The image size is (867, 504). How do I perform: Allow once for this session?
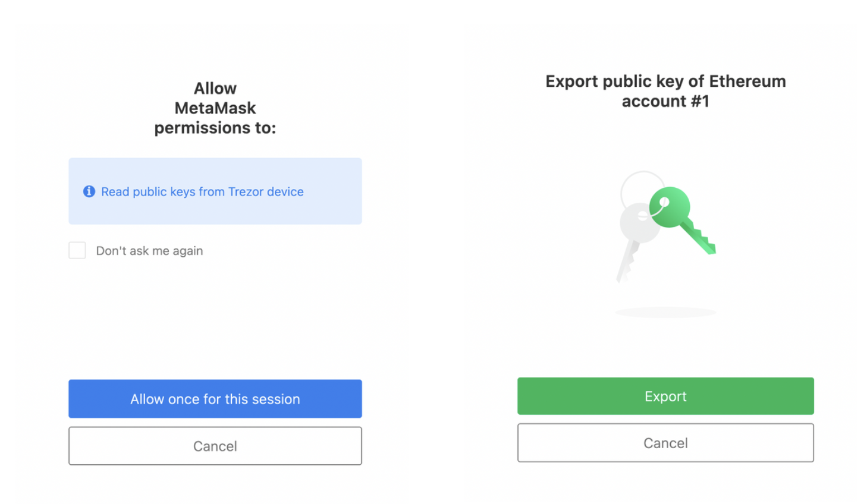[x=215, y=399]
